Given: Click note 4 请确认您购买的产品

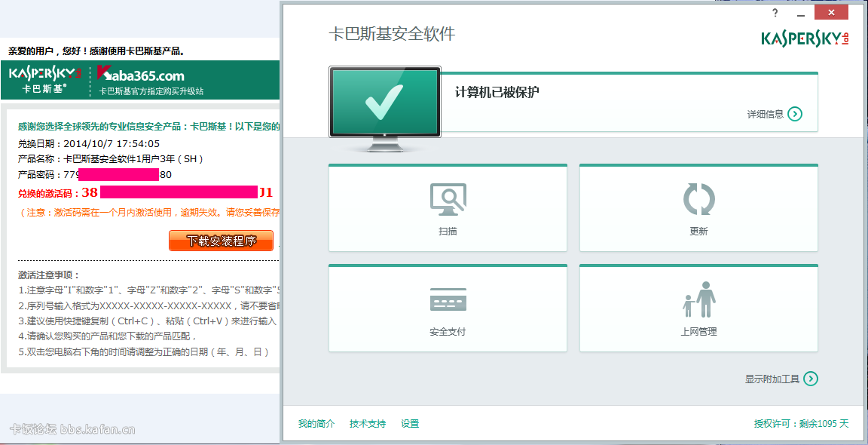Looking at the screenshot, I should pos(108,336).
